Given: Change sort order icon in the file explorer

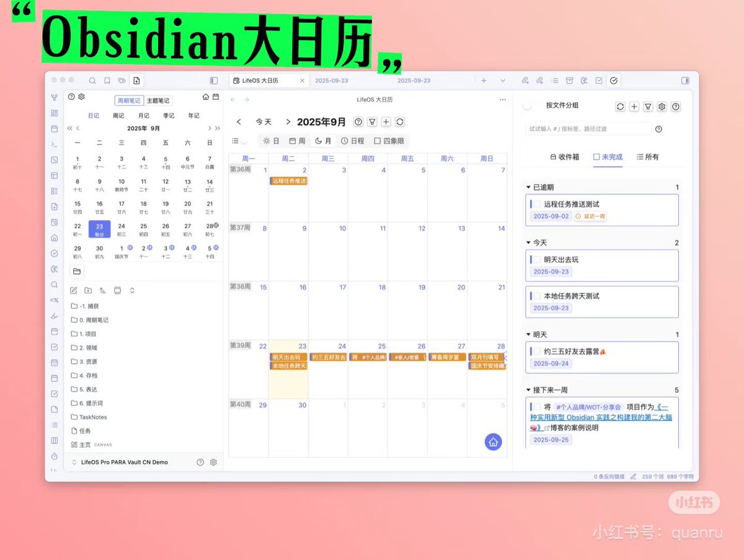Looking at the screenshot, I should tap(102, 290).
